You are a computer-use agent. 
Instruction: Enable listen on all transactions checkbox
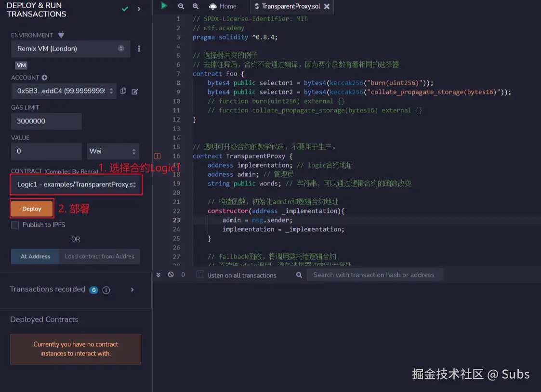(x=200, y=275)
